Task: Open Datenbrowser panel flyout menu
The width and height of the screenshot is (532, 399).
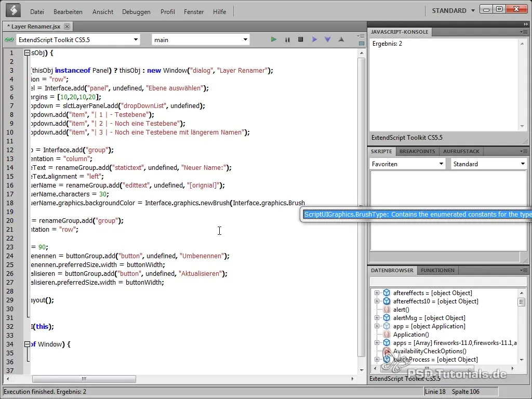Action: click(x=524, y=270)
